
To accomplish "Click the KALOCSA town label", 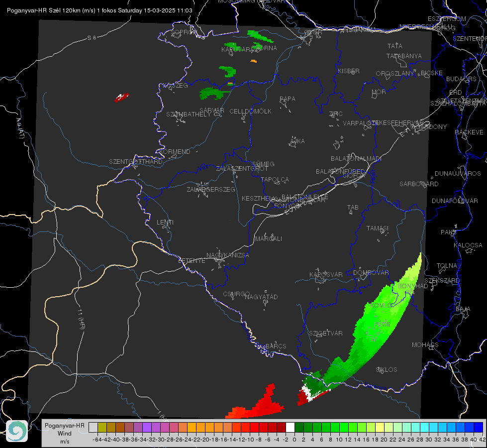I will tap(468, 245).
